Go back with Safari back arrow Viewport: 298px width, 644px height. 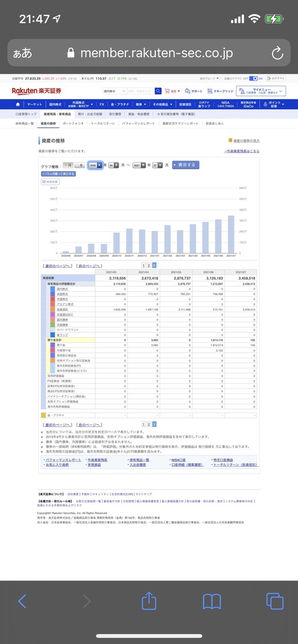point(22,601)
